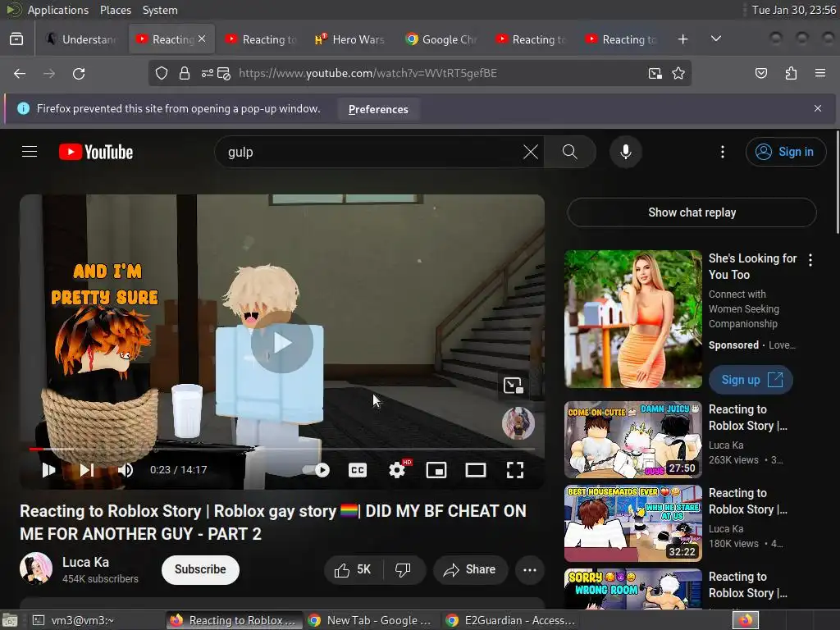Switch video to theater mode

(475, 470)
